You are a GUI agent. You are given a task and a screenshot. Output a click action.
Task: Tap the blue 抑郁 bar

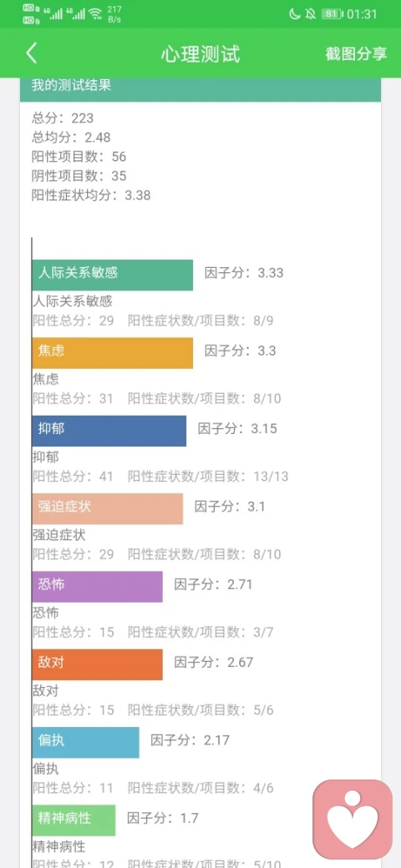tap(109, 431)
